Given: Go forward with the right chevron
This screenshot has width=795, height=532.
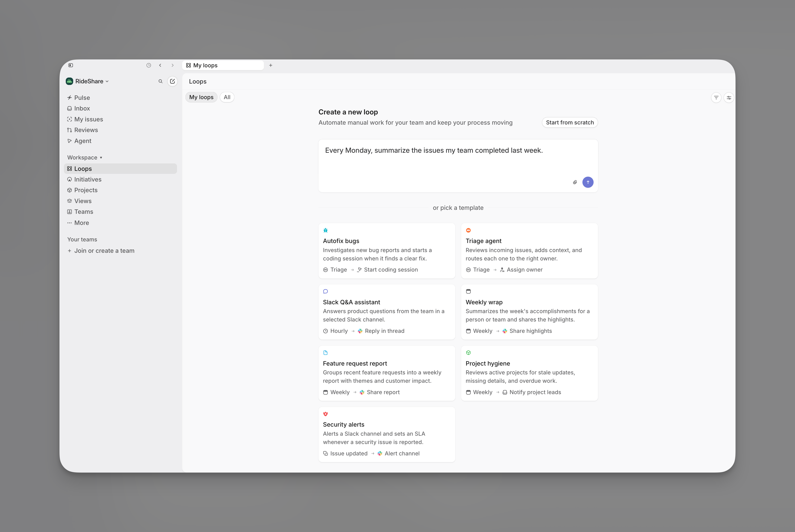Looking at the screenshot, I should [x=173, y=65].
